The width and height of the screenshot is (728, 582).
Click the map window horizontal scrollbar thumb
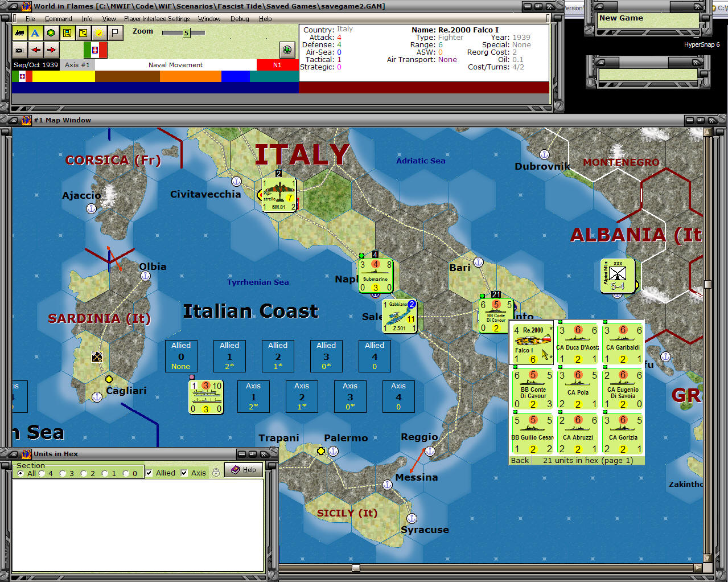pyautogui.click(x=356, y=568)
